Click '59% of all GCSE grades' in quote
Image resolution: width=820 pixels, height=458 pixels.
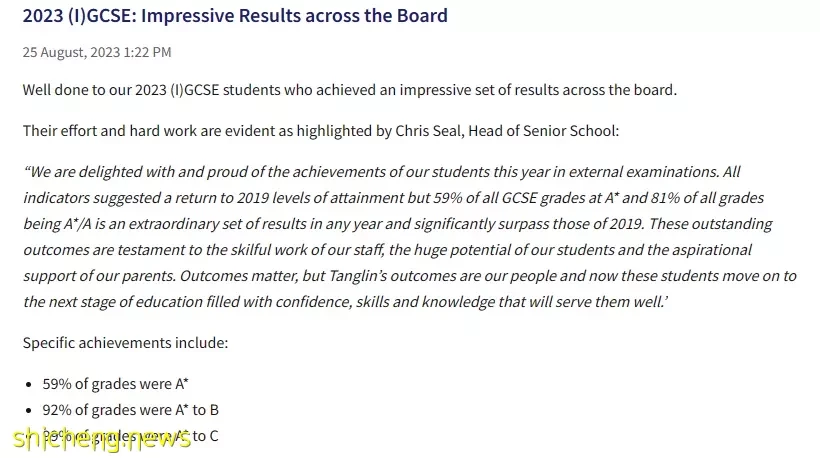(517, 198)
